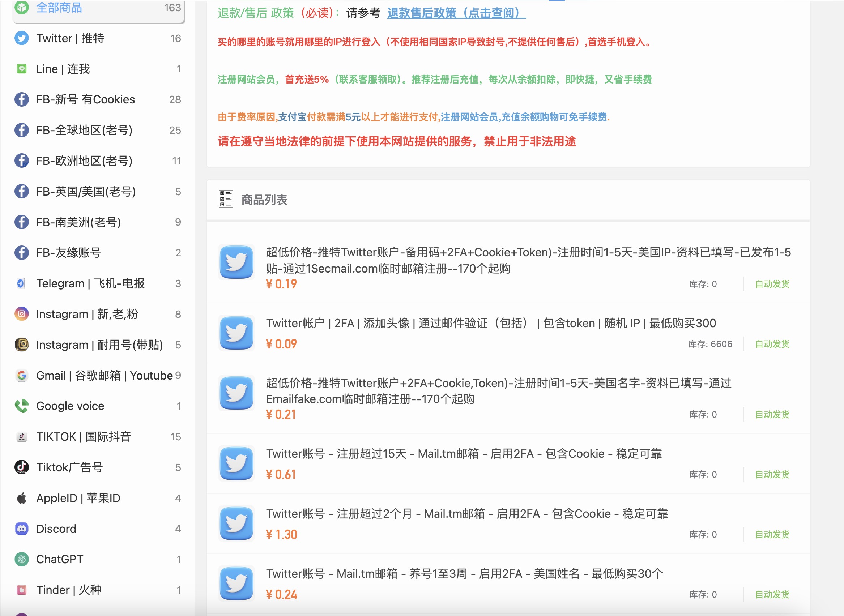Click Instagram icon beside 新,老,粉
Screen dimensions: 844x616
[22, 314]
